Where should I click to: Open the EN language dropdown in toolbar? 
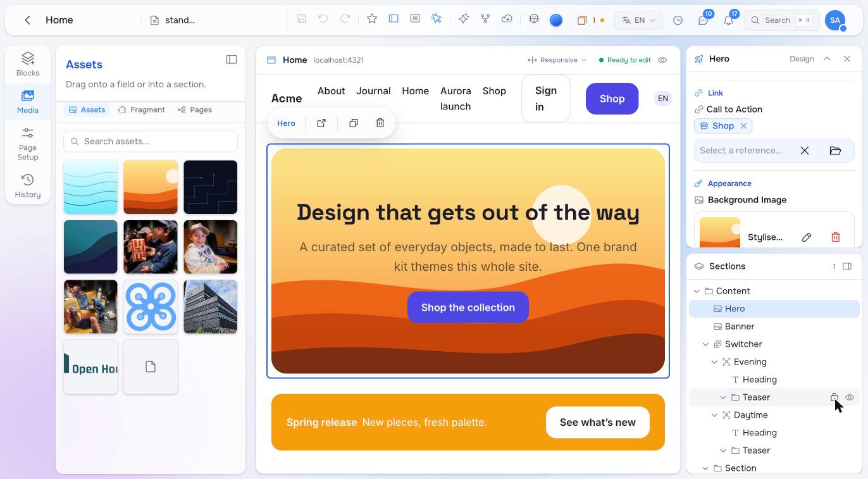[638, 20]
